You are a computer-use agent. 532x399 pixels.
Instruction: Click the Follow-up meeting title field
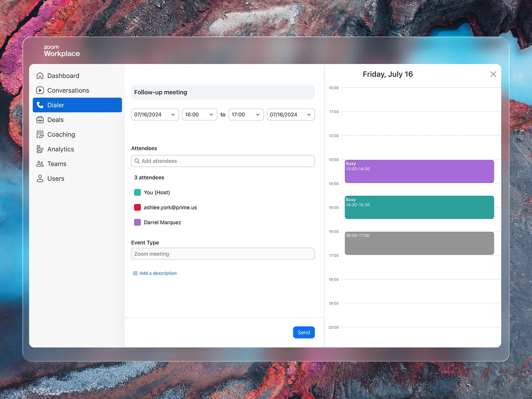pos(223,92)
